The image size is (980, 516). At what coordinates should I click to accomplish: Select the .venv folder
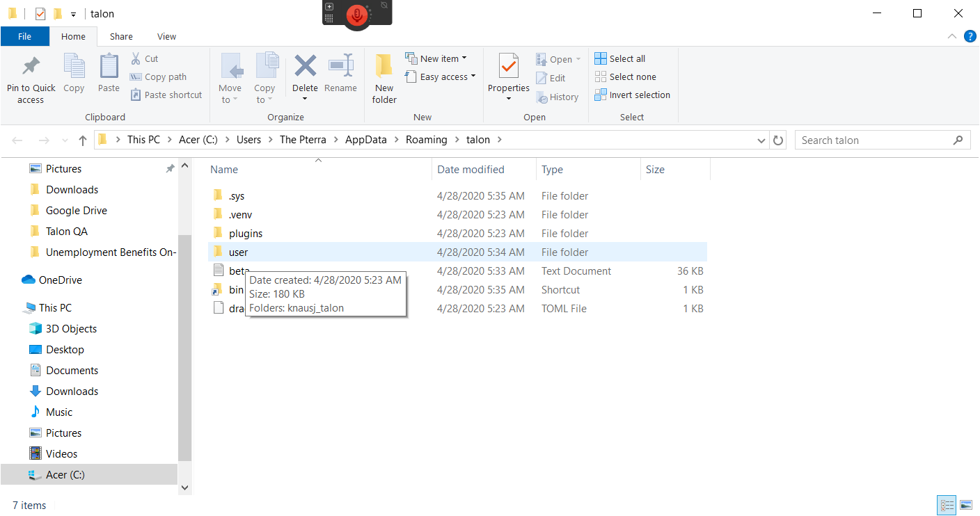tap(457, 215)
